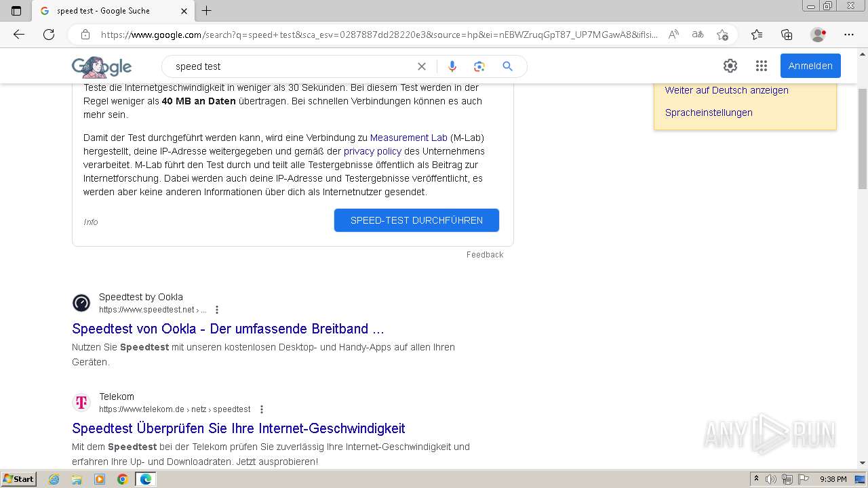Image resolution: width=868 pixels, height=488 pixels.
Task: Switch to Edge taskbar button
Action: pos(146,479)
